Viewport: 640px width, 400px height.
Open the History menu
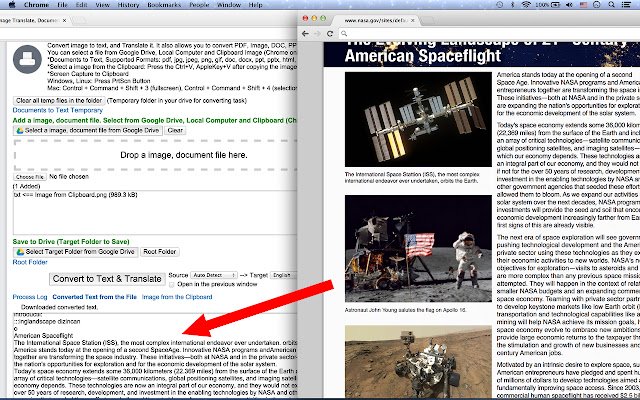click(128, 5)
